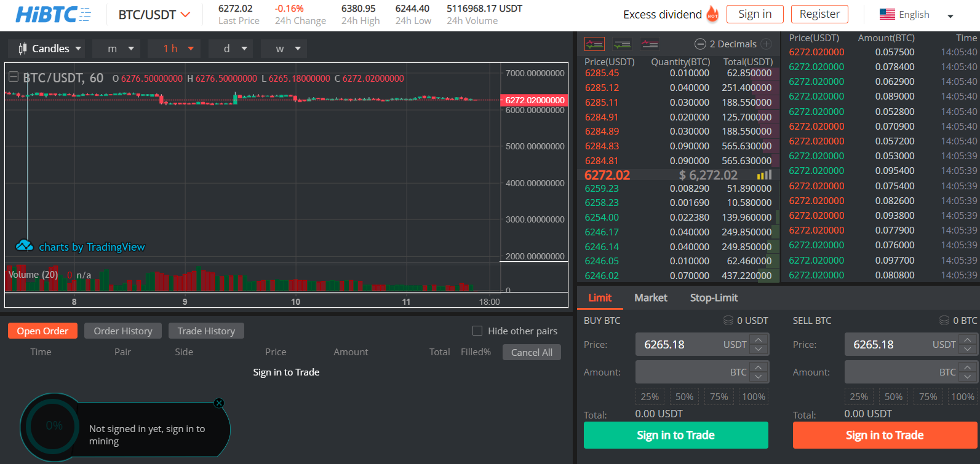This screenshot has width=980, height=464.
Task: Click the candlestick chart type icon
Action: tap(23, 49)
